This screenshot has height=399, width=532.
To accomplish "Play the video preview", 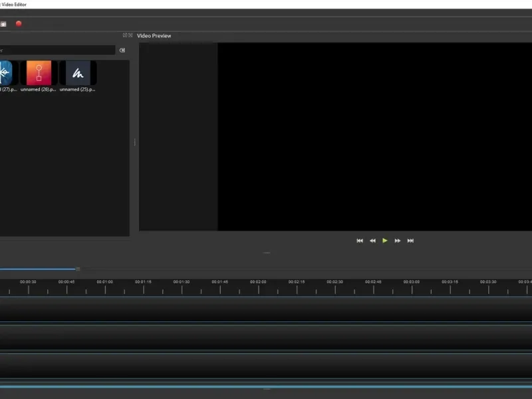I will pos(385,241).
